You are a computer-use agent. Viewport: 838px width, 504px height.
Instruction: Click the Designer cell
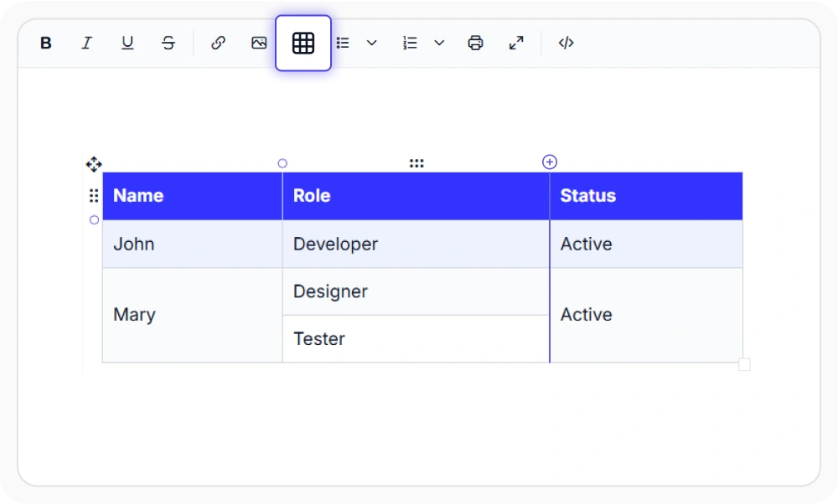pos(416,291)
